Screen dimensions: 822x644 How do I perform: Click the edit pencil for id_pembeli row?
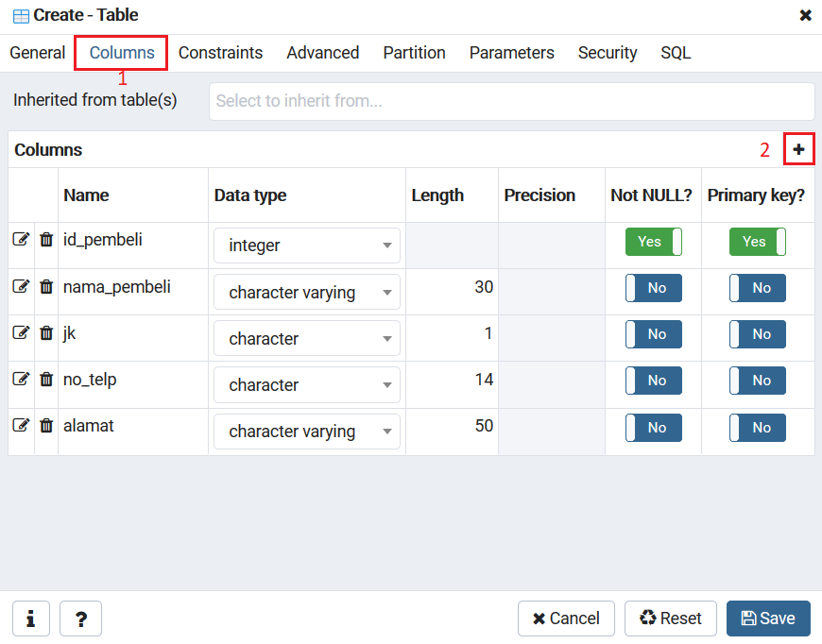(x=21, y=238)
